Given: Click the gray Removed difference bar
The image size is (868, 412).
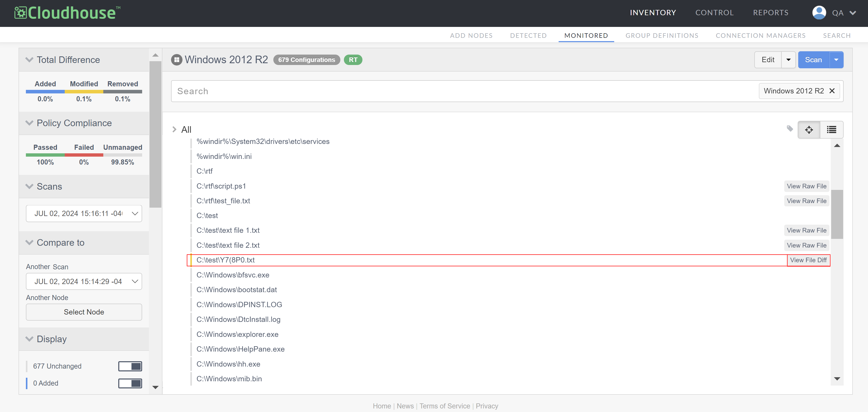Looking at the screenshot, I should [123, 91].
